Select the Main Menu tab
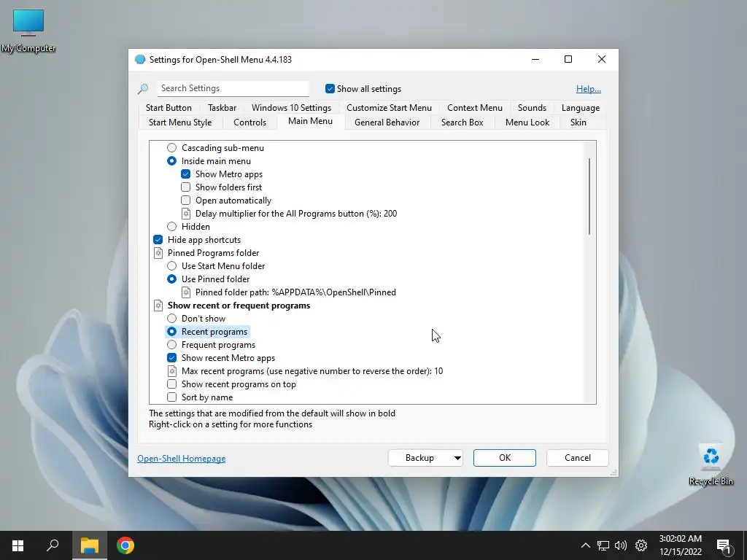Screen dimensions: 747x560 [310, 121]
